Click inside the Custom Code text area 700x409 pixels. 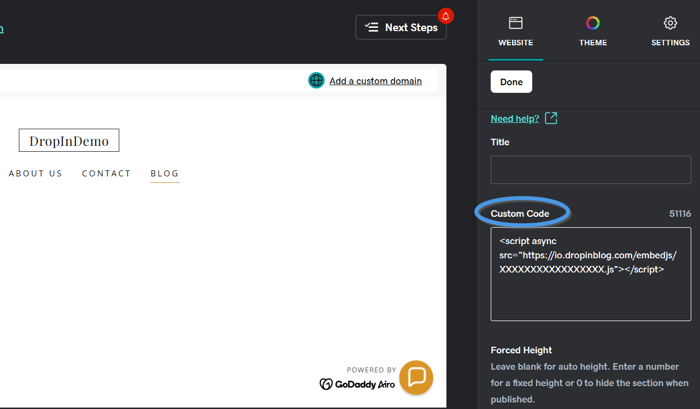(x=591, y=274)
